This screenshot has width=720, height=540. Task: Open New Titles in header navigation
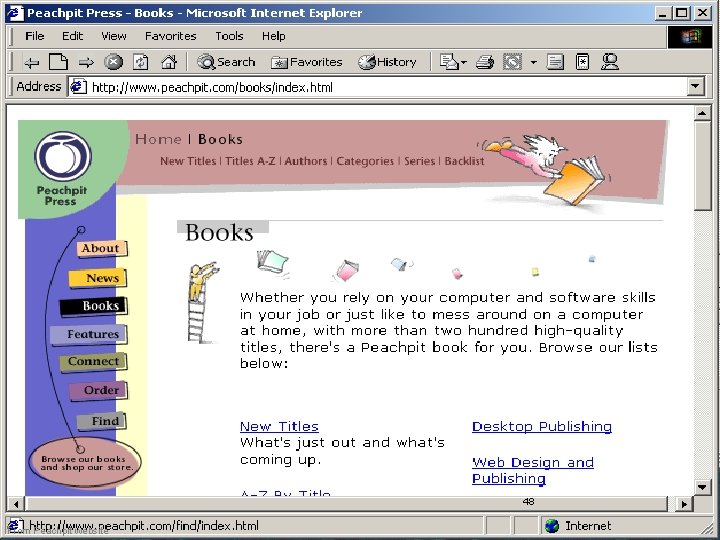[x=188, y=161]
